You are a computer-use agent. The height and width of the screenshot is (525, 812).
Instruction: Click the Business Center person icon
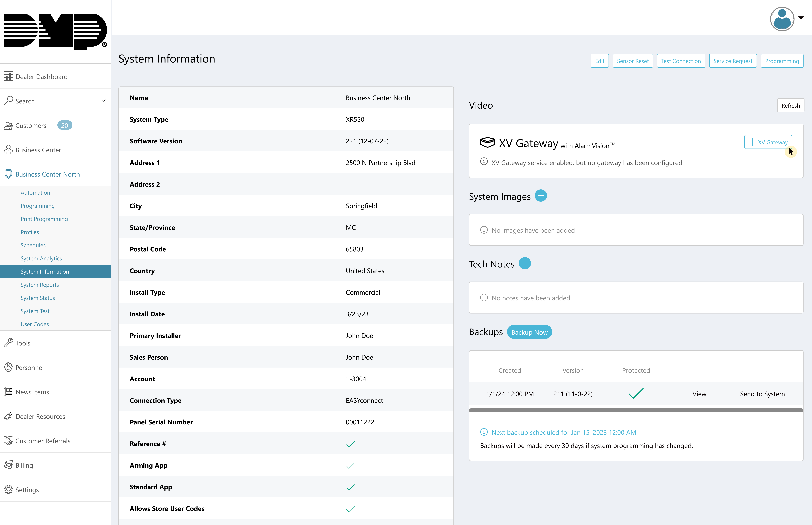click(x=9, y=150)
